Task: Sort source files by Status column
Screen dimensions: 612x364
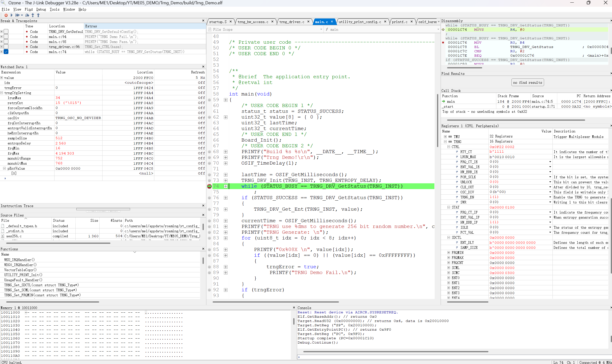Action: [x=64, y=221]
